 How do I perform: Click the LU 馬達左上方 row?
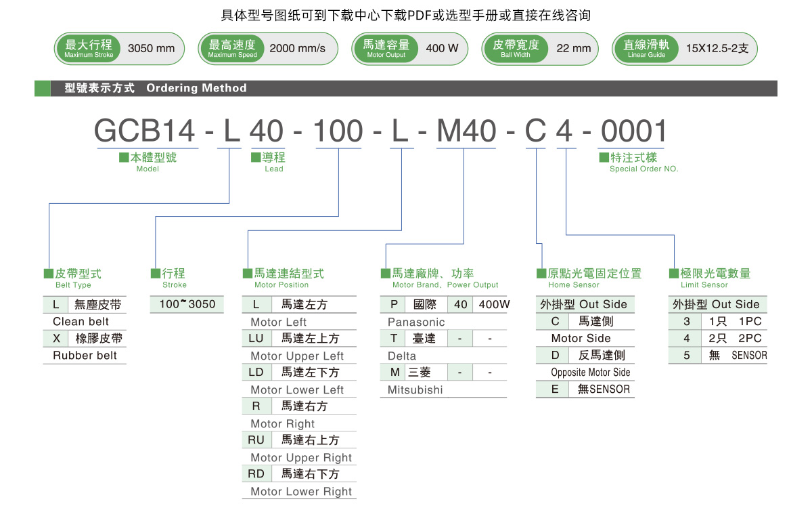click(299, 338)
